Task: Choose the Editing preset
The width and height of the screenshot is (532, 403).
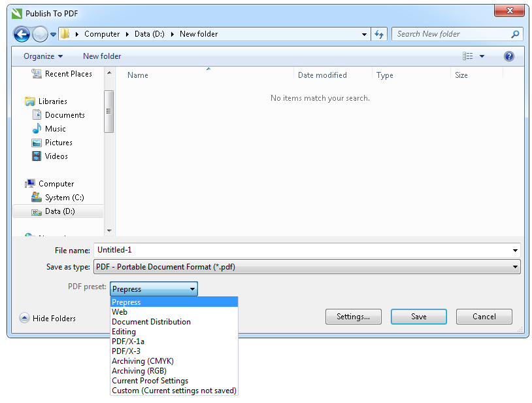Action: click(174, 332)
